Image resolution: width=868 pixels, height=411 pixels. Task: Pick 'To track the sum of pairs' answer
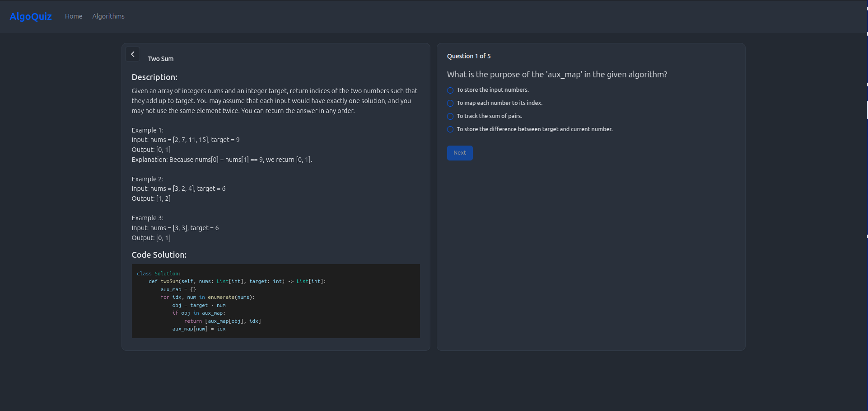(x=450, y=117)
